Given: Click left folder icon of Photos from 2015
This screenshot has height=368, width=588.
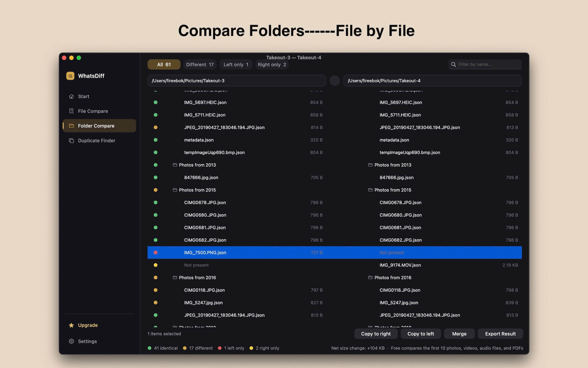Looking at the screenshot, I should click(175, 190).
